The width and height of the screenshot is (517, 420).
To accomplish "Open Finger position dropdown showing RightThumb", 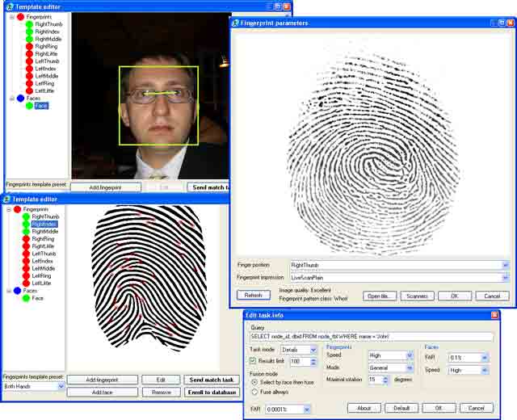I will pos(505,265).
